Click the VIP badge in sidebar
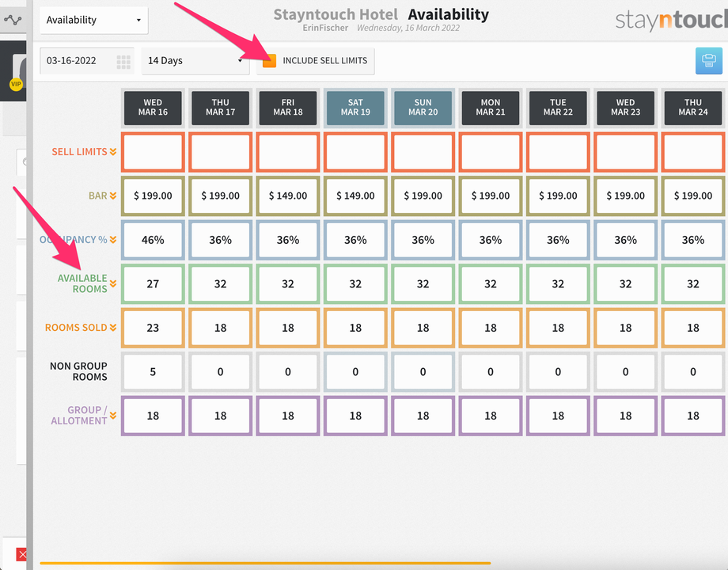Screen dimensions: 728x570 point(17,84)
